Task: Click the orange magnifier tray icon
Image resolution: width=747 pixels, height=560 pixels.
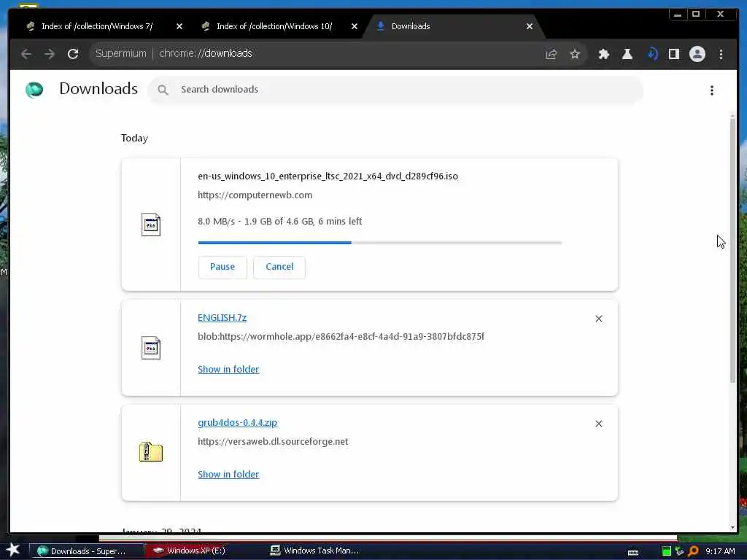Action: 693,551
